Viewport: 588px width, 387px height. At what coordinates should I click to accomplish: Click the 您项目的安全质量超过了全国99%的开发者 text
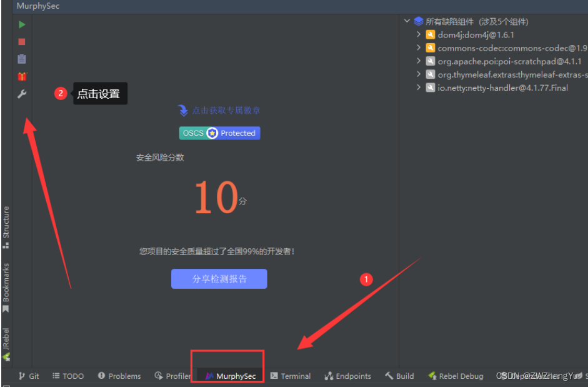[217, 251]
